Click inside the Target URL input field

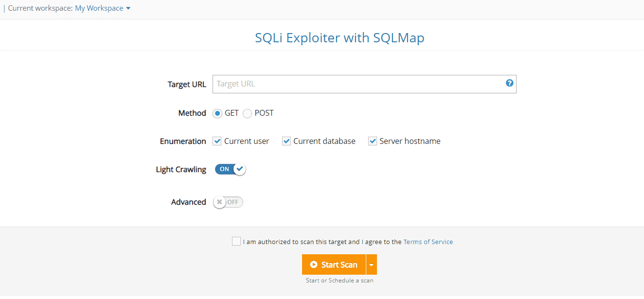click(x=340, y=84)
